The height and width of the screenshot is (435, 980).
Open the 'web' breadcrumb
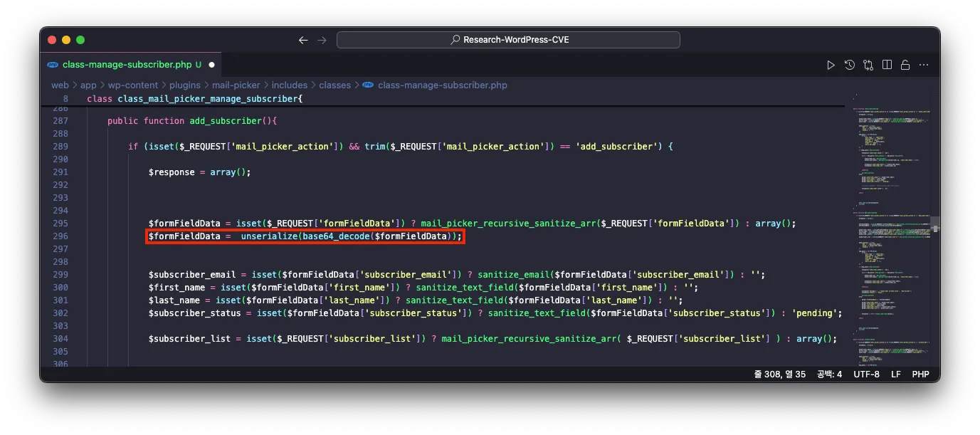60,85
